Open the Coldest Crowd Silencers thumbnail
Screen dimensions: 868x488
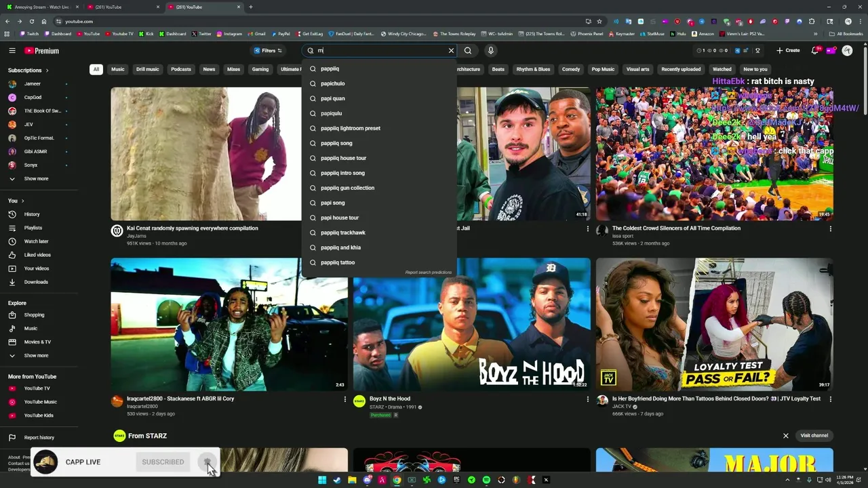coord(714,154)
